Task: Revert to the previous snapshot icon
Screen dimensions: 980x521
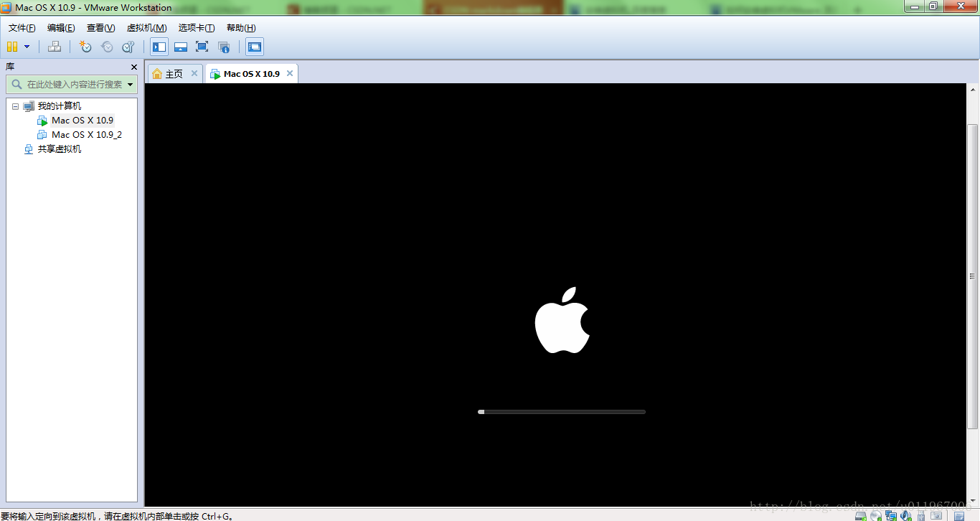Action: [x=107, y=47]
